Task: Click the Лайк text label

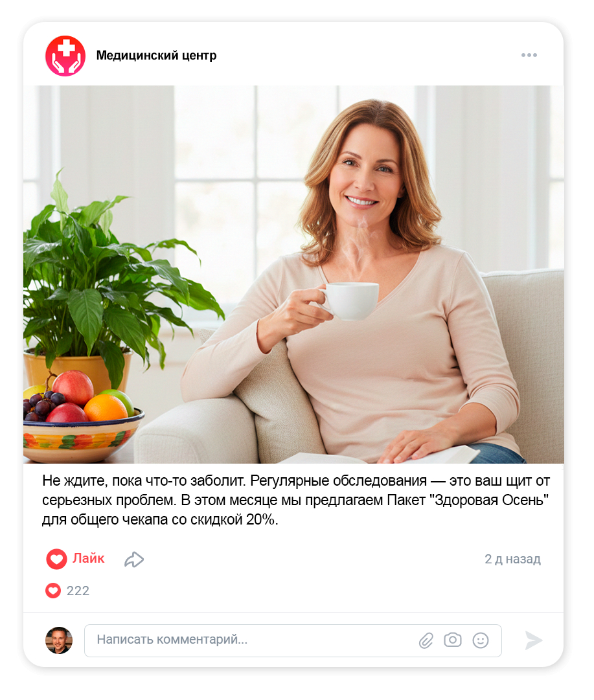Action: pyautogui.click(x=89, y=558)
